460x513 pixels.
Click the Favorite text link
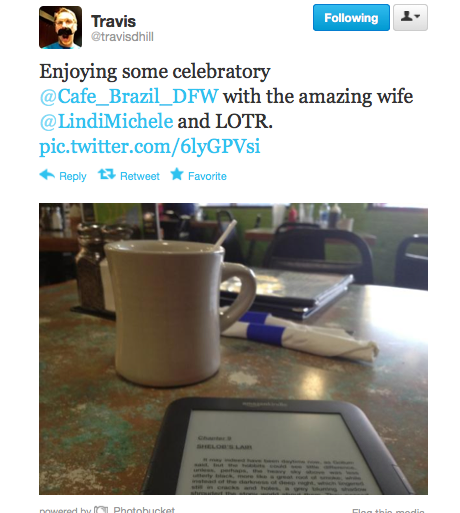click(207, 176)
